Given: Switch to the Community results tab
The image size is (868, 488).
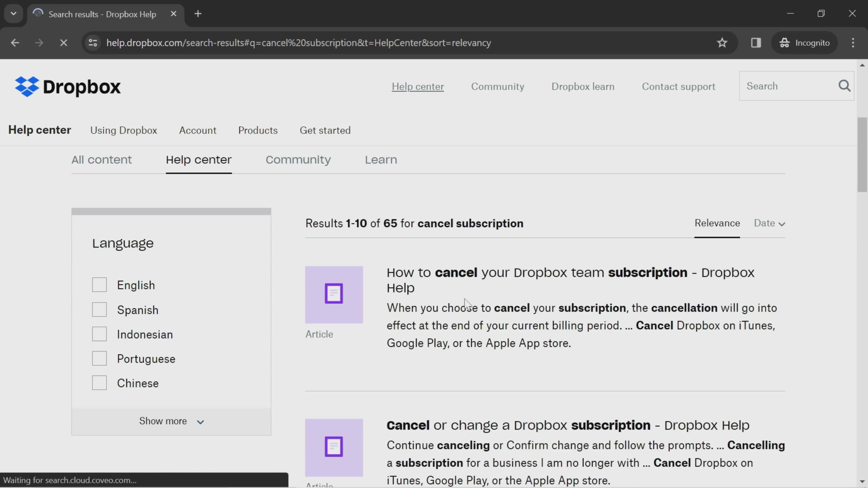Looking at the screenshot, I should [298, 160].
